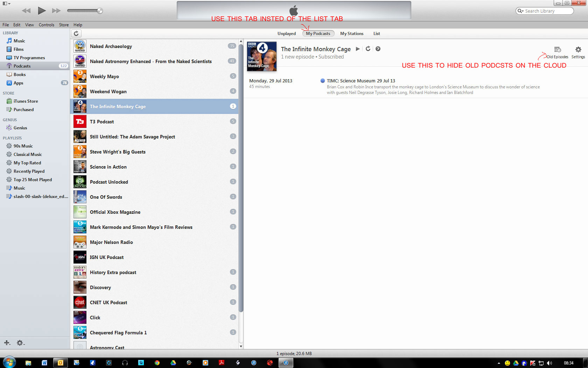This screenshot has width=588, height=368.
Task: Click the Previous/Rewind track button
Action: point(26,11)
